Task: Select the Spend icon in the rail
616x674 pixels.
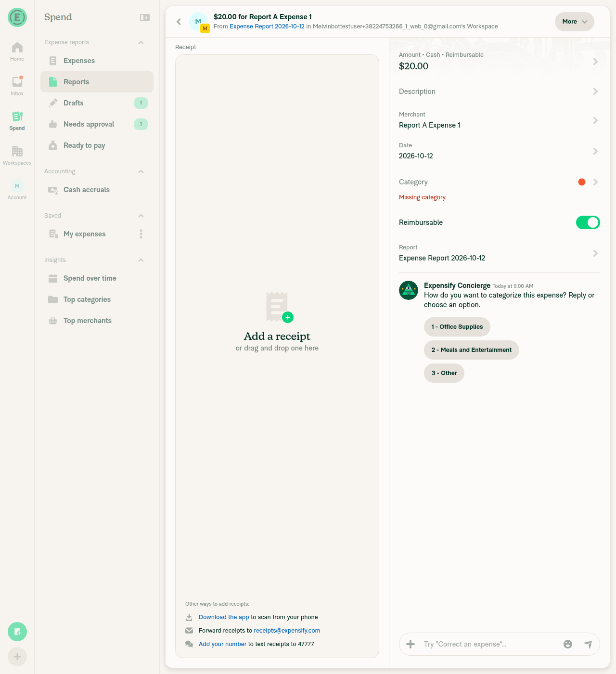Action: 17,121
